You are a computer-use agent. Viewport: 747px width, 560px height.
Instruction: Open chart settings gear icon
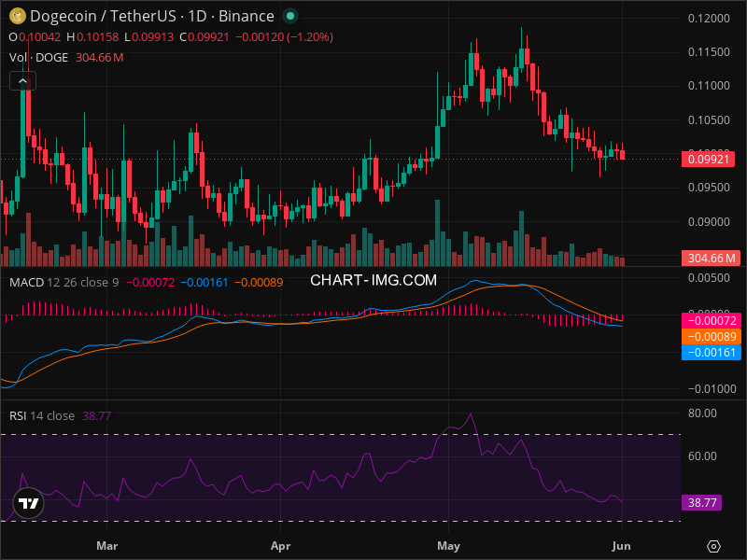(713, 546)
